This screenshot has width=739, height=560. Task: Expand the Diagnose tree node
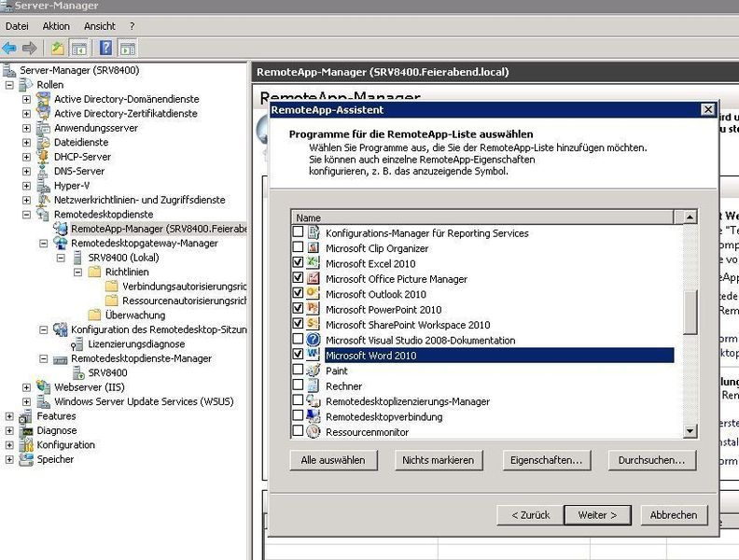(x=9, y=431)
